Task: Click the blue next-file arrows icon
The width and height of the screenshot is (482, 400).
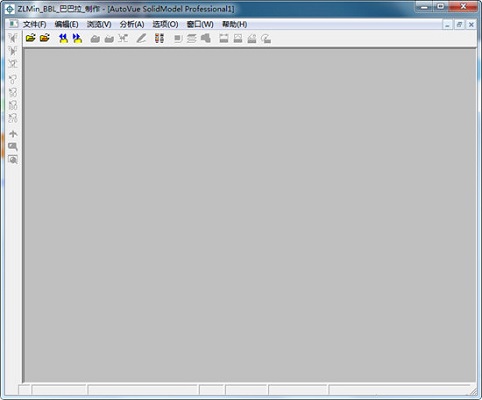Action: tap(77, 38)
